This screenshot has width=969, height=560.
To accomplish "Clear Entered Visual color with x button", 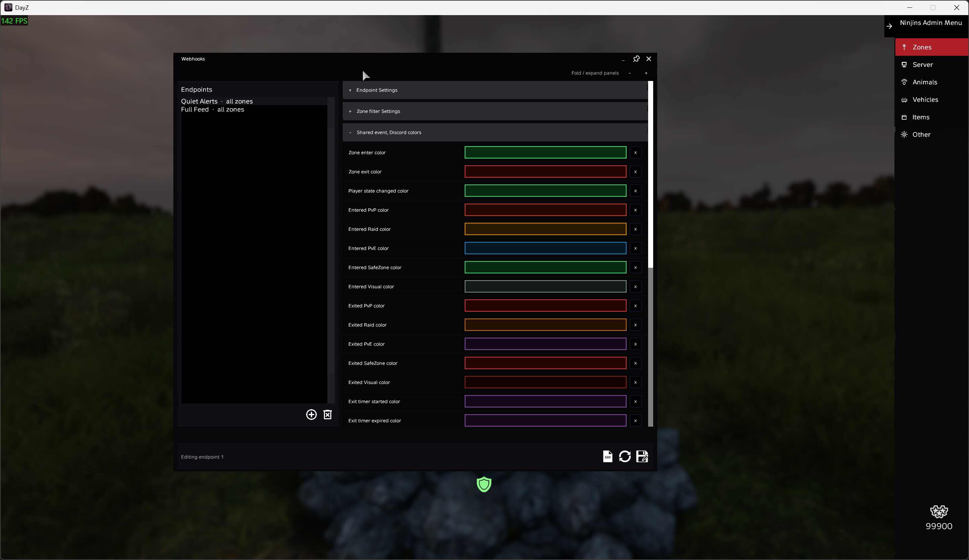I will 636,286.
